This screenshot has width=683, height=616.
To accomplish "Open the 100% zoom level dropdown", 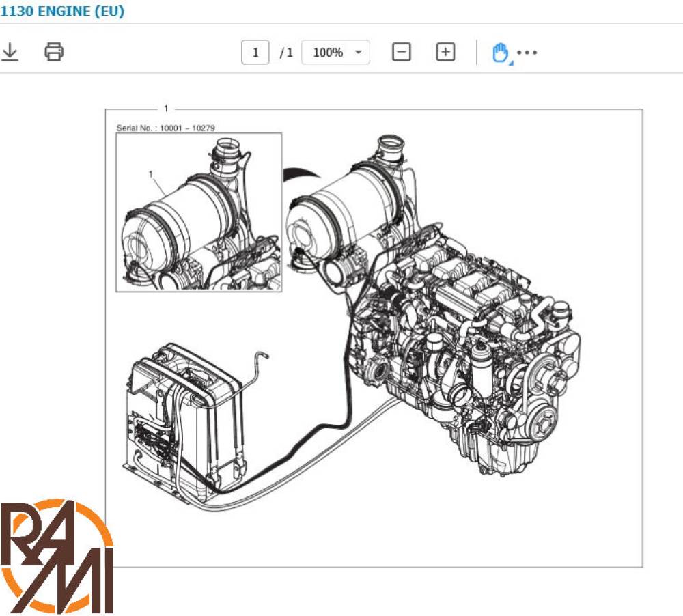I will tap(335, 53).
